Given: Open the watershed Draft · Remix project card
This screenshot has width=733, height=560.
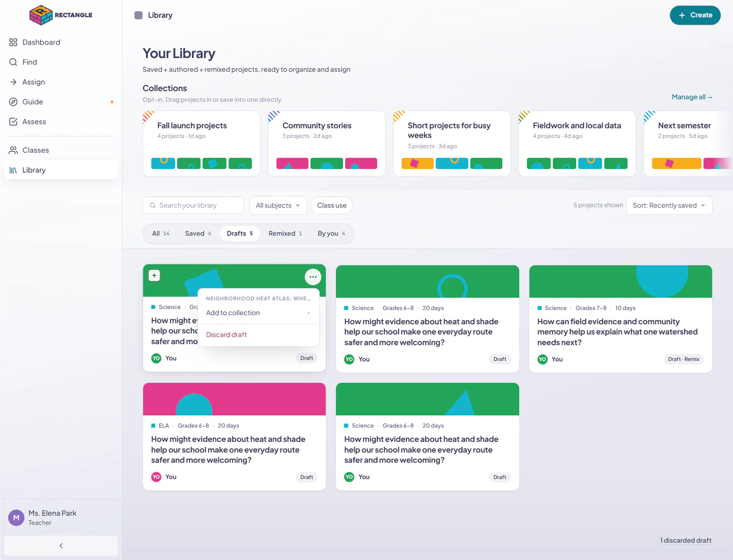Looking at the screenshot, I should pyautogui.click(x=621, y=319).
